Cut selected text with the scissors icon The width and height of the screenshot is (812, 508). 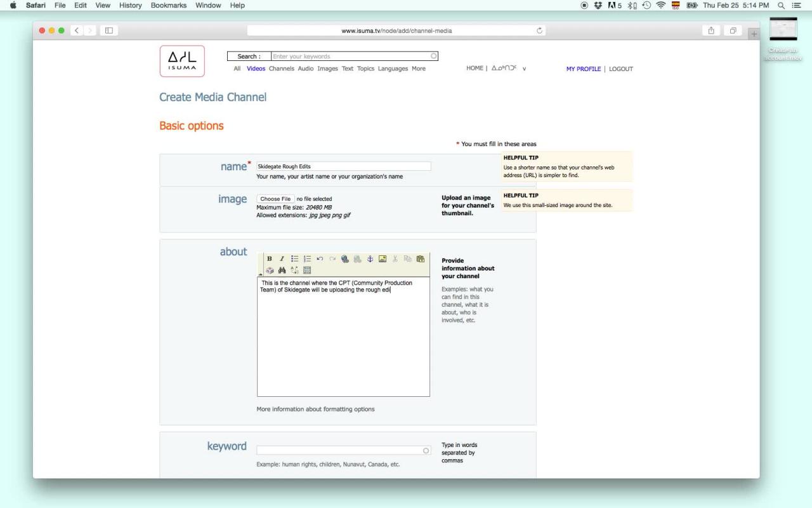(395, 258)
